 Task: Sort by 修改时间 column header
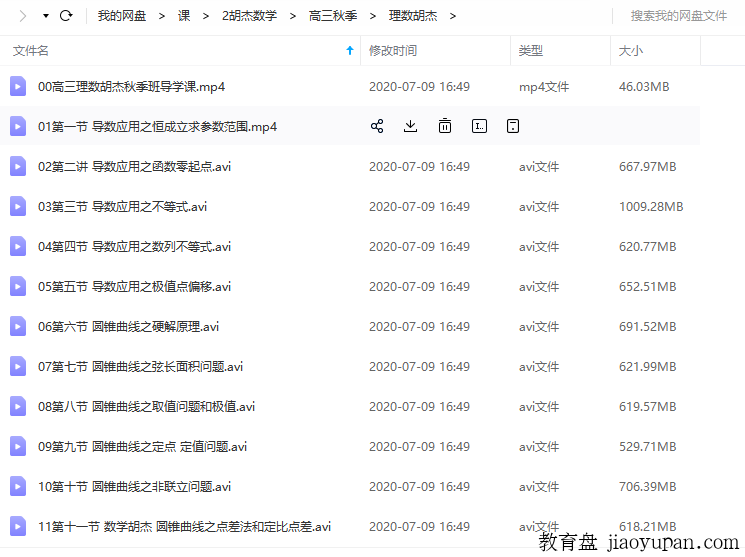393,50
